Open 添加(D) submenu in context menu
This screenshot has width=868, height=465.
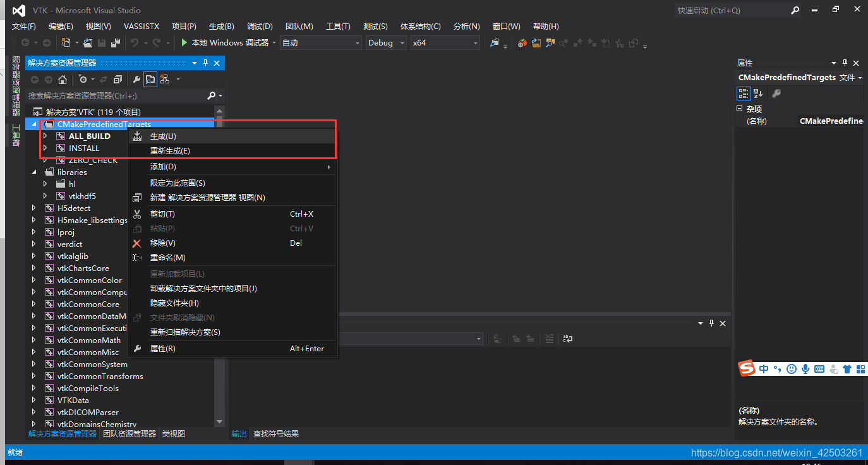(x=232, y=167)
